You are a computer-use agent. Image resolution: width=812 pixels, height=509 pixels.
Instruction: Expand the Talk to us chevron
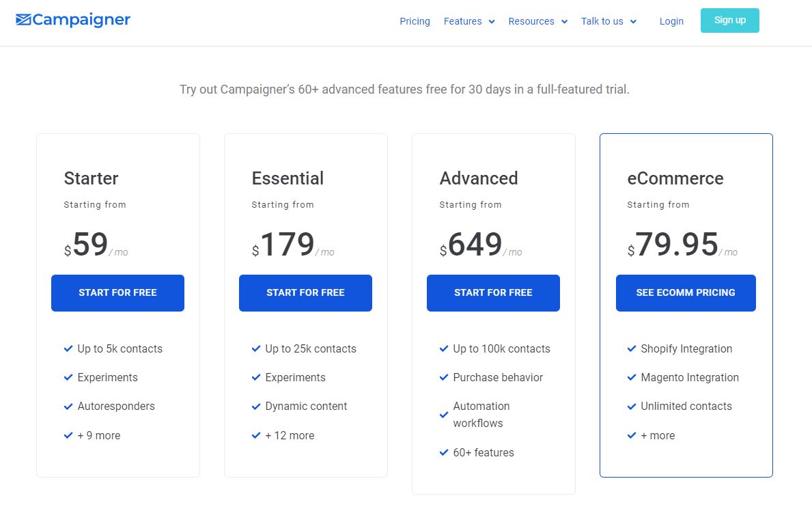pos(633,22)
